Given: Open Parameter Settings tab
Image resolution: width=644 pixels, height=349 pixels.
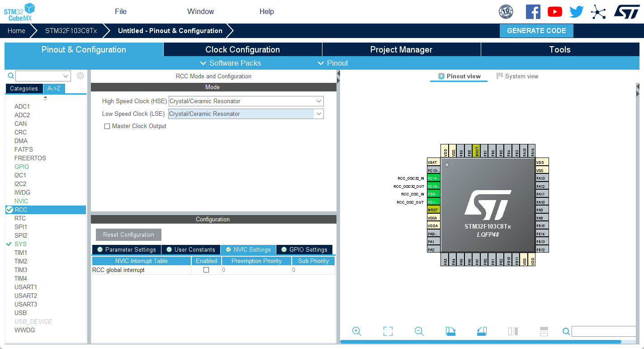Looking at the screenshot, I should point(127,250).
